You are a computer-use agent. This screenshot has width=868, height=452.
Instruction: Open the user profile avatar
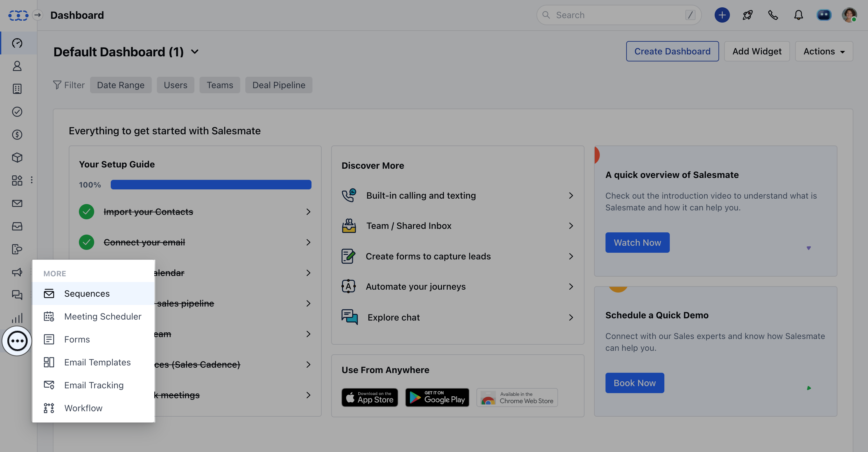(x=849, y=15)
